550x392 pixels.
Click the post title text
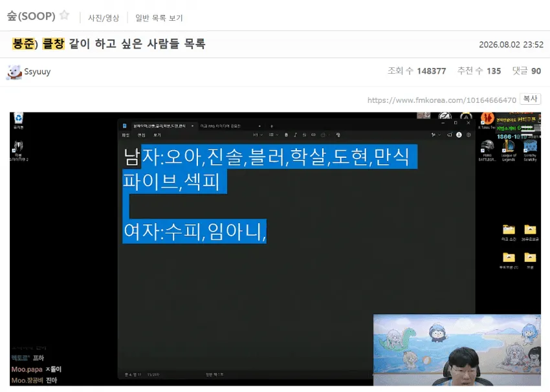(109, 44)
